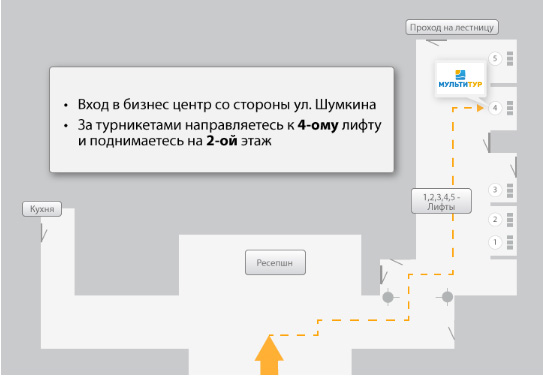Screen dimensions: 543x376
Task: Click the Мультитур logo callout
Action: [x=460, y=79]
